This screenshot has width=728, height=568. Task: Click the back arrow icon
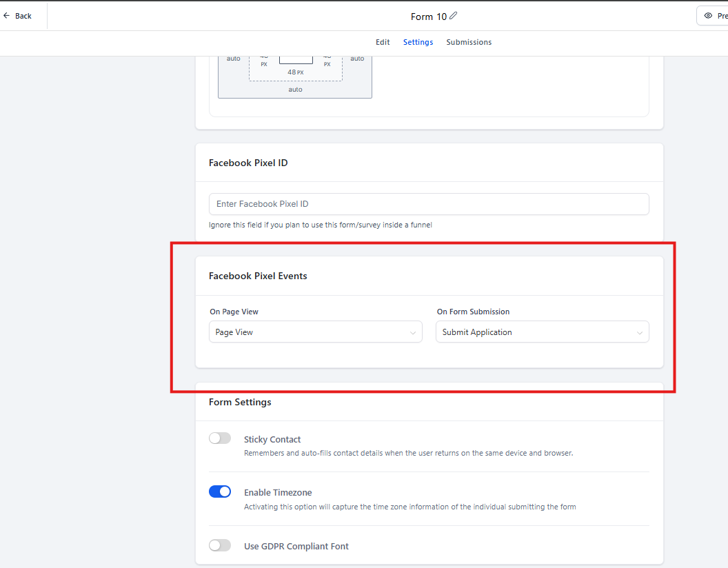click(x=6, y=16)
